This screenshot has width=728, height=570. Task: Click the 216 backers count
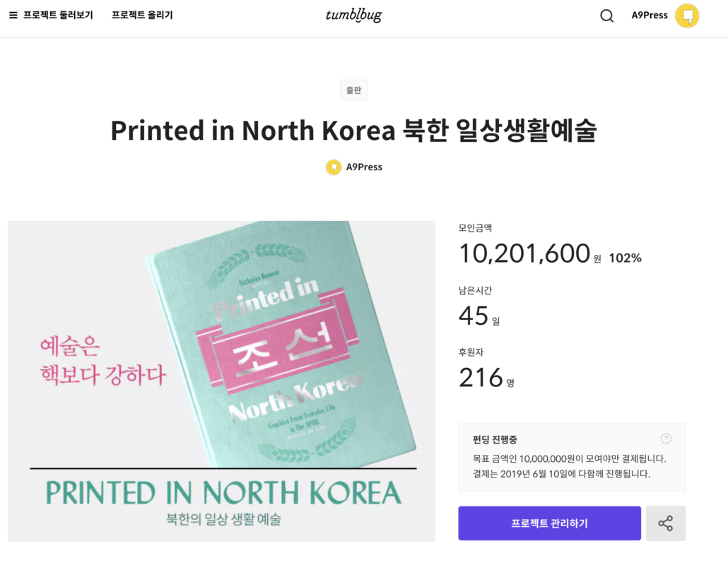[481, 377]
